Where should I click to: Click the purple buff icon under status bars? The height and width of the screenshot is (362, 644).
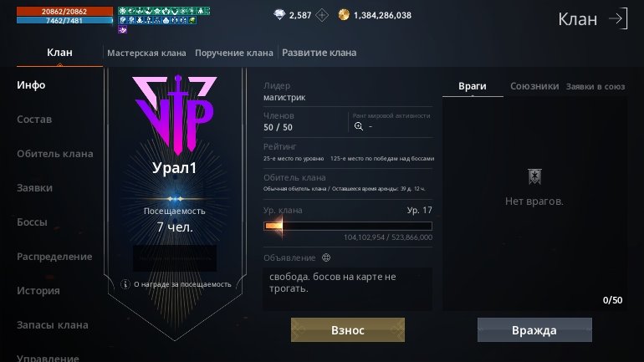click(122, 29)
